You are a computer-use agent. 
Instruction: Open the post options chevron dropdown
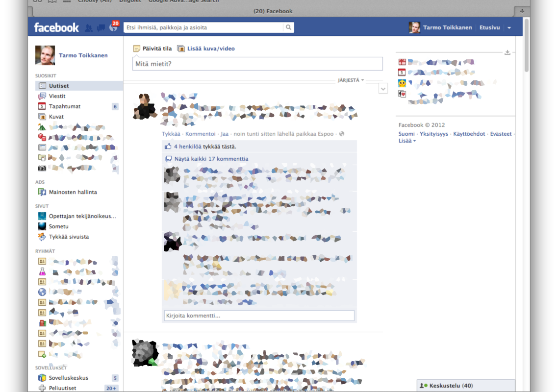(383, 89)
